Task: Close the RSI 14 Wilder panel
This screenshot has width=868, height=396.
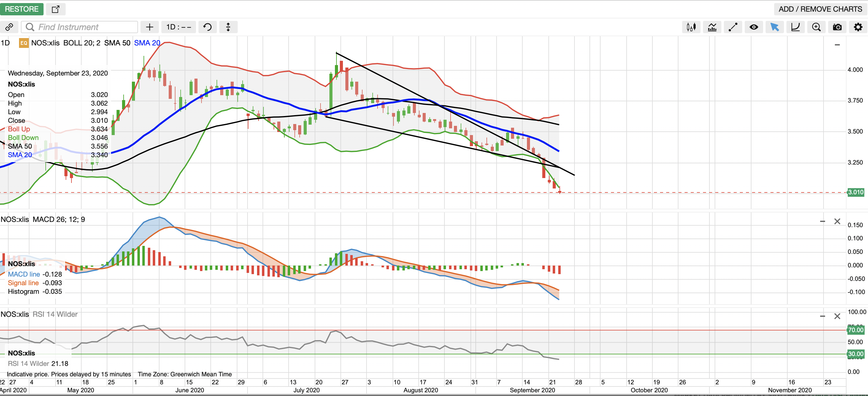Action: 837,316
